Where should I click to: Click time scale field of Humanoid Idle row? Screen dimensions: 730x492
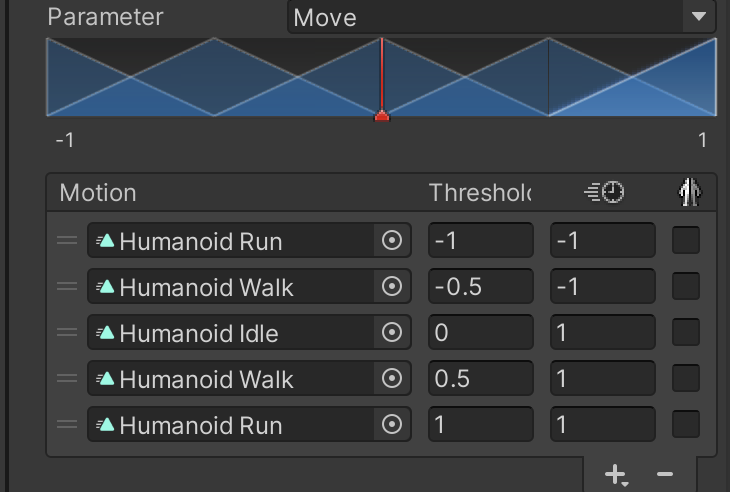(602, 333)
